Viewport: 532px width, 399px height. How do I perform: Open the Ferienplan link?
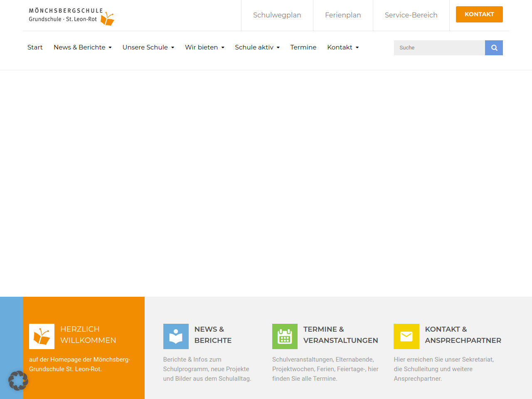pos(343,15)
